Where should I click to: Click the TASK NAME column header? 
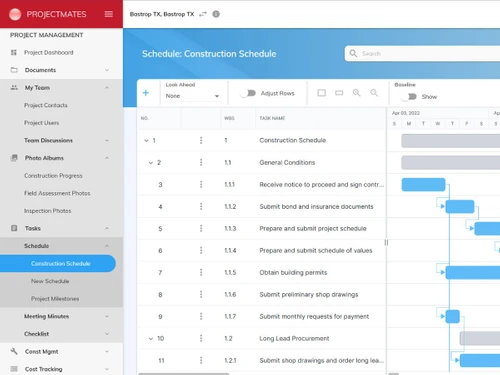(272, 118)
